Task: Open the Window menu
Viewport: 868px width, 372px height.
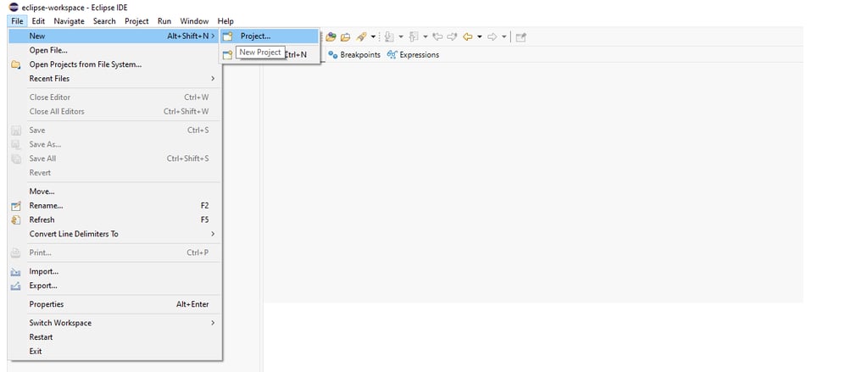Action: pos(194,21)
